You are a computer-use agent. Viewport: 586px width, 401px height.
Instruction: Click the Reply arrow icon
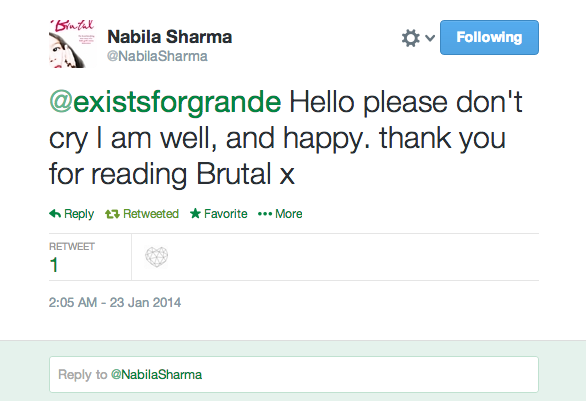[x=55, y=214]
